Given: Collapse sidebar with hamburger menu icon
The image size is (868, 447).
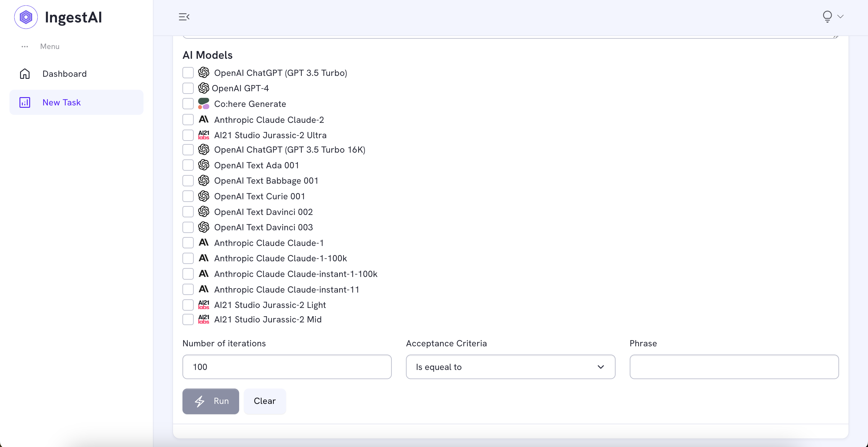Looking at the screenshot, I should click(184, 17).
